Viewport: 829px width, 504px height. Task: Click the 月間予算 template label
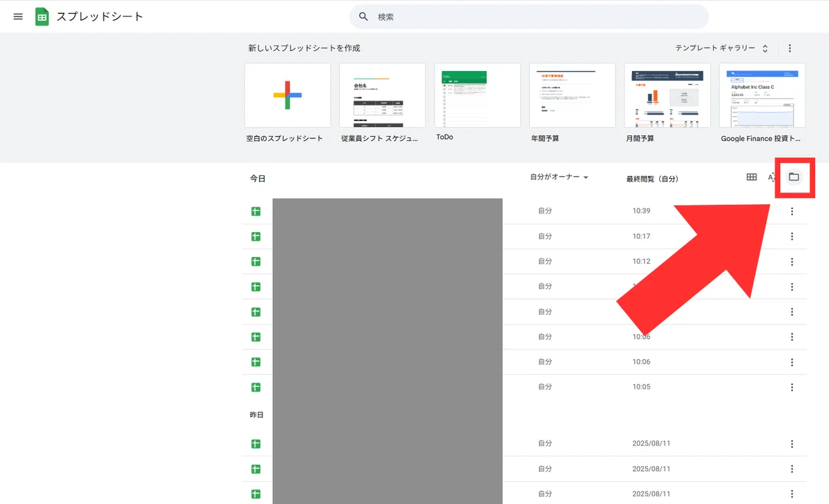click(640, 138)
